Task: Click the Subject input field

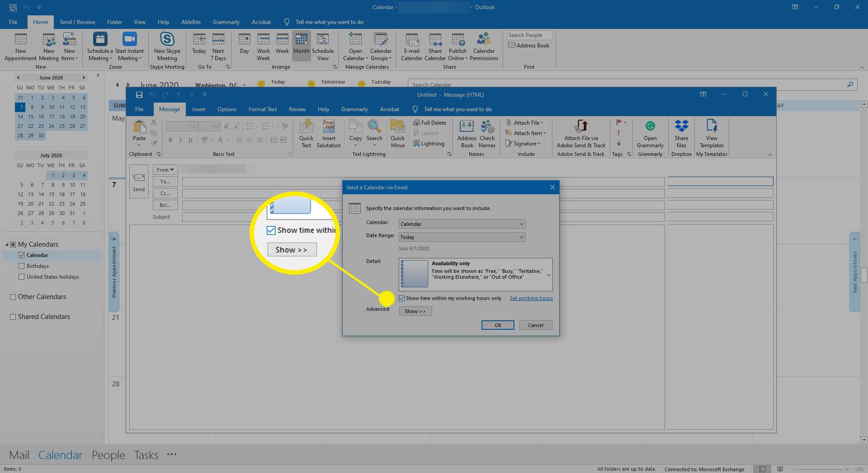Action: pos(423,217)
